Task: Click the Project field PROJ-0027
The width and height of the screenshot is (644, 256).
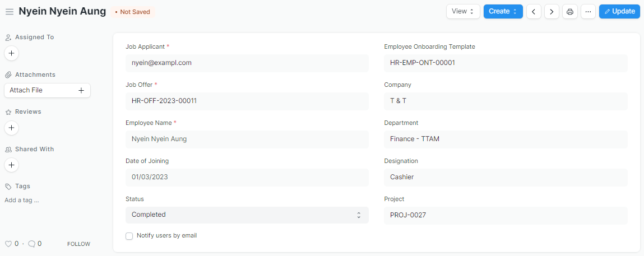Action: coord(506,215)
